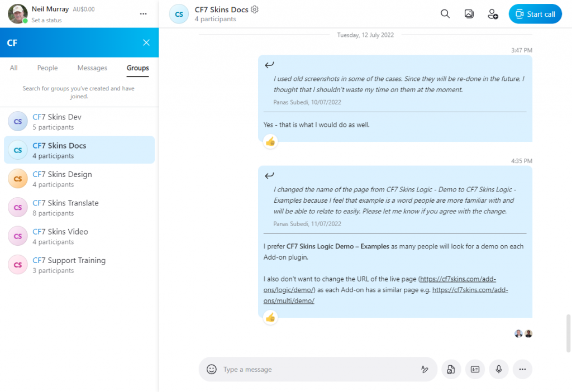Image resolution: width=572 pixels, height=392 pixels.
Task: Open the more menu next to Neil Murray
Action: (x=144, y=14)
